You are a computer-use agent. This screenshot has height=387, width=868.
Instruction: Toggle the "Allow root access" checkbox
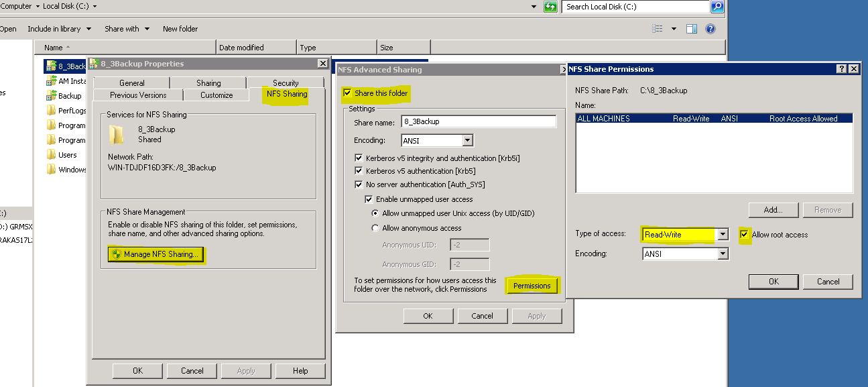click(x=745, y=234)
